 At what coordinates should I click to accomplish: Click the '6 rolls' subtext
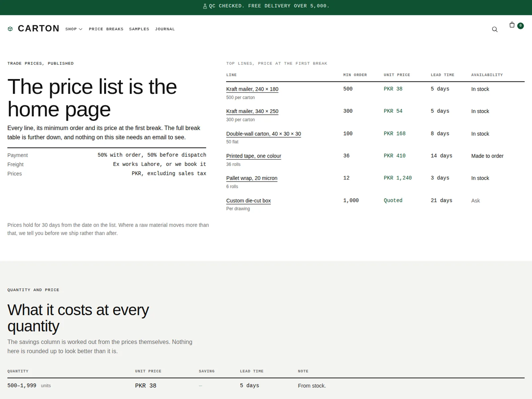[x=232, y=187]
